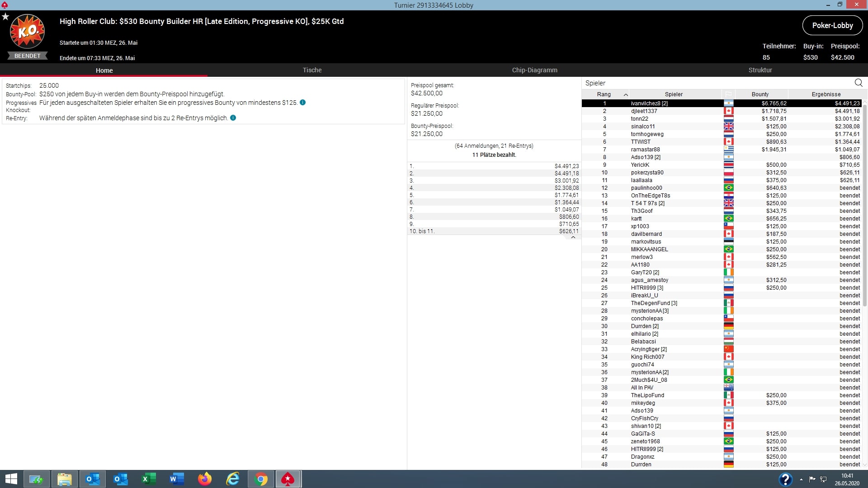Switch to the Struktur tab

tap(760, 70)
